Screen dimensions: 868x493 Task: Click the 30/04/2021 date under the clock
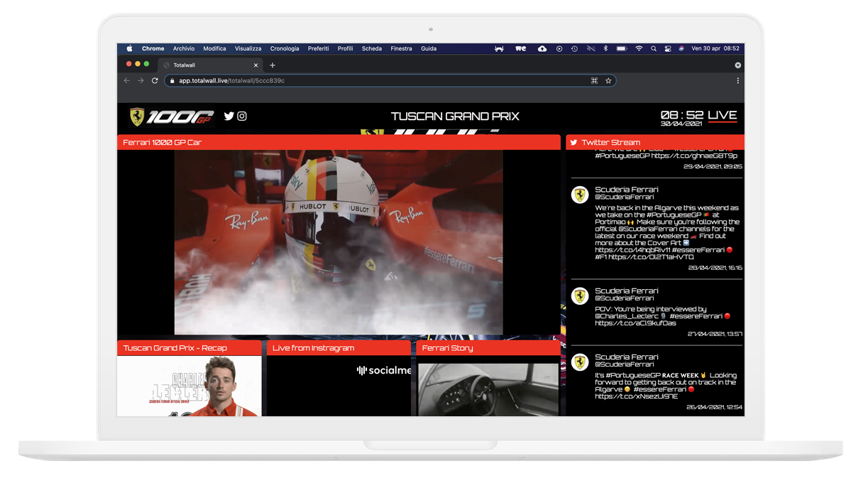(x=681, y=124)
